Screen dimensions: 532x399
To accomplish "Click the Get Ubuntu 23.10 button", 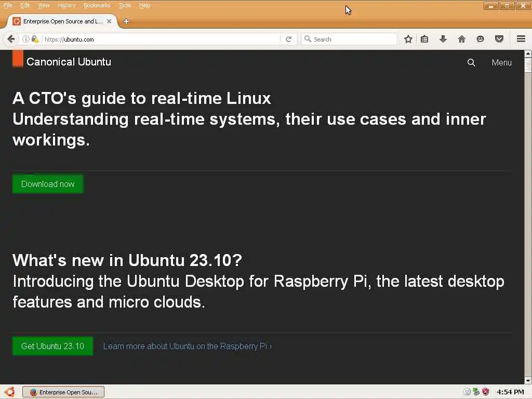I will (x=52, y=346).
